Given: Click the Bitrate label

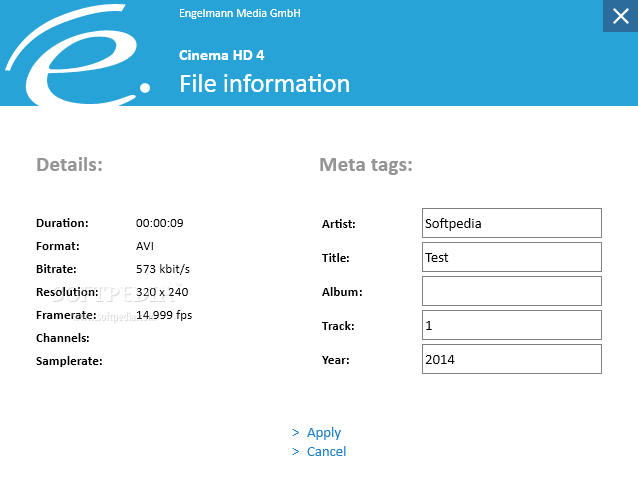Looking at the screenshot, I should click(x=56, y=269).
